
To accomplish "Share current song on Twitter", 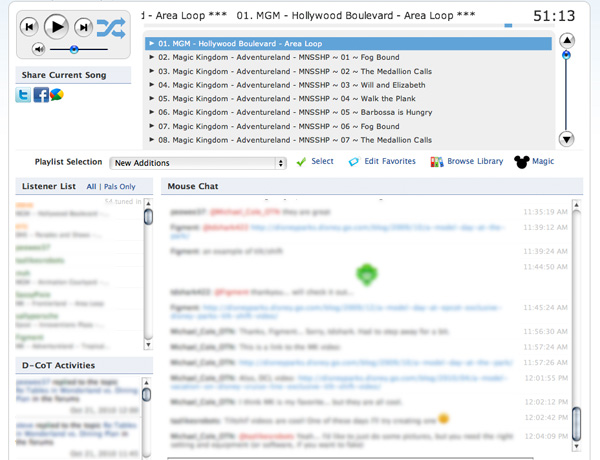I will 23,95.
